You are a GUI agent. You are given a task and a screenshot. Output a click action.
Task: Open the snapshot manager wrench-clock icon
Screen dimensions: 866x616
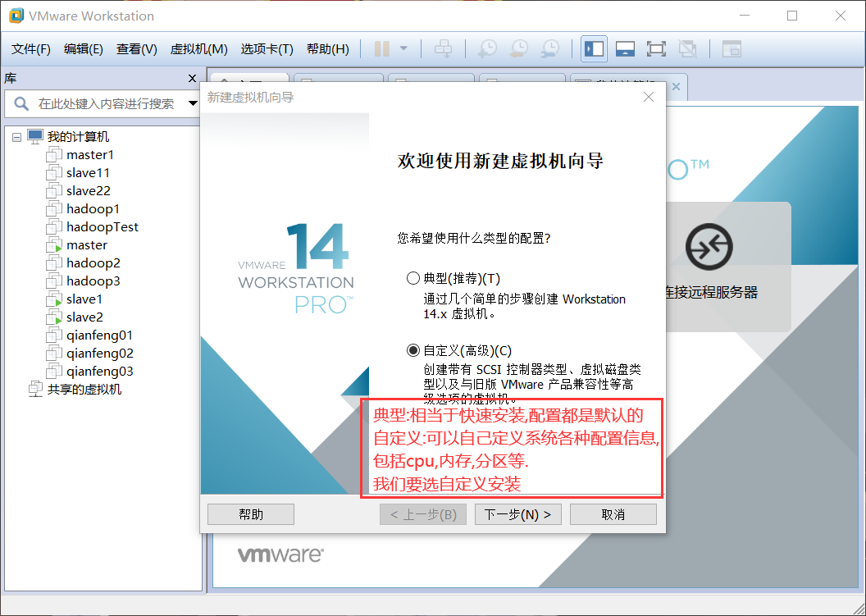[550, 48]
